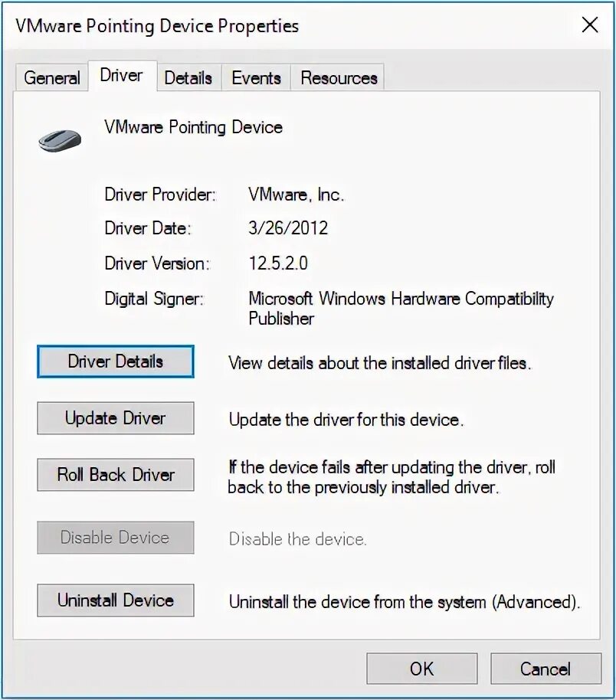This screenshot has width=616, height=700.
Task: Confirm the dialog with OK
Action: pyautogui.click(x=421, y=669)
